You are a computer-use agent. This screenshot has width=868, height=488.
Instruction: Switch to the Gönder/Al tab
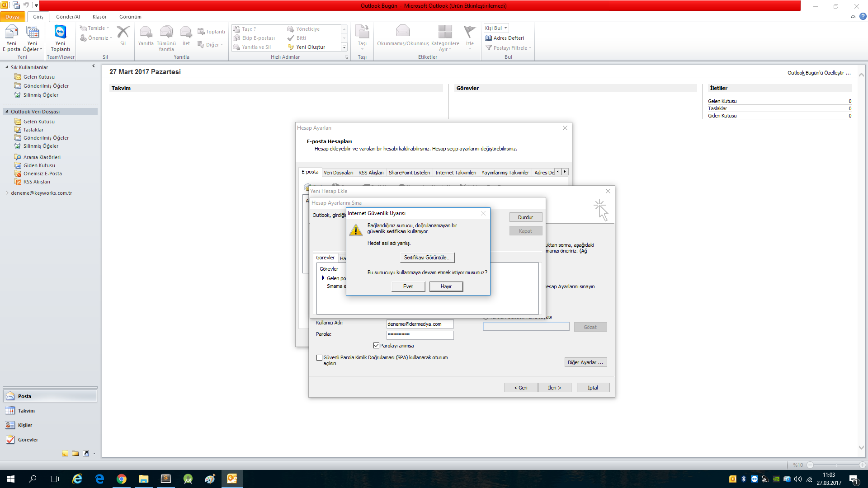tap(68, 17)
